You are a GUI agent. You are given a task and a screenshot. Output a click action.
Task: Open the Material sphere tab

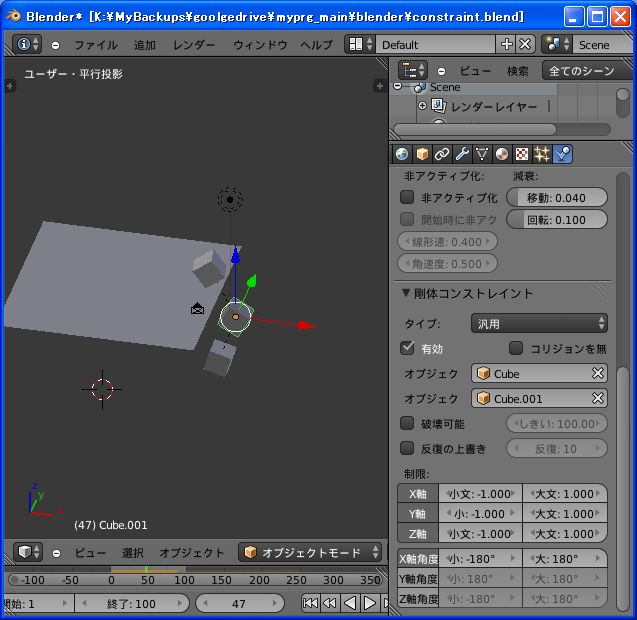tap(502, 154)
